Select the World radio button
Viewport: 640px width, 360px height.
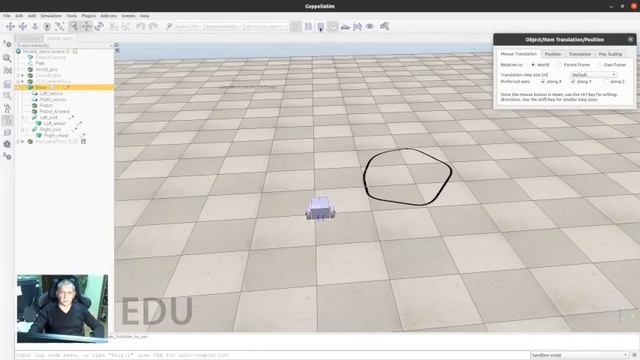533,65
